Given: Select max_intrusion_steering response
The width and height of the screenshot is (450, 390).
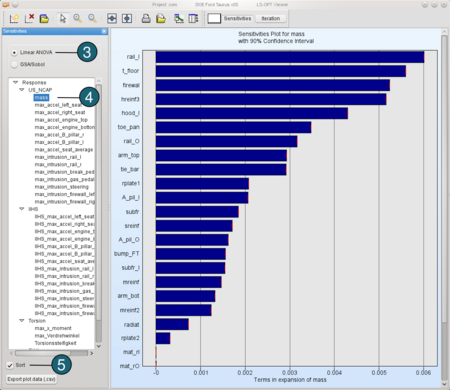Looking at the screenshot, I should 62,187.
